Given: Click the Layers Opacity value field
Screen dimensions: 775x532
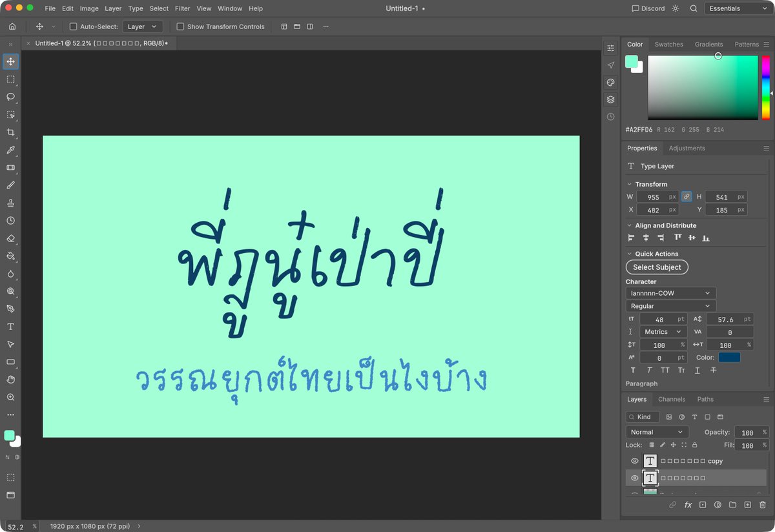Looking at the screenshot, I should click(752, 432).
